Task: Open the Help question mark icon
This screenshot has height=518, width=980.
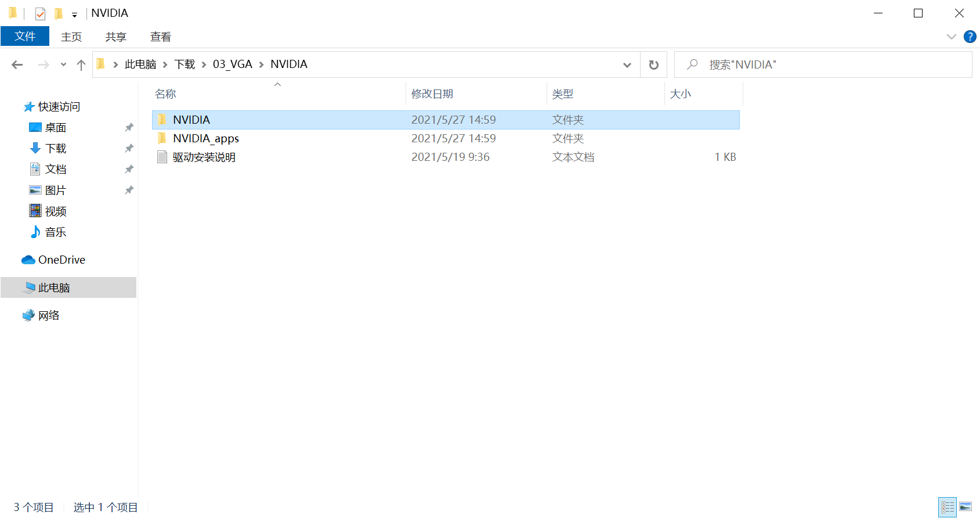Action: click(970, 37)
